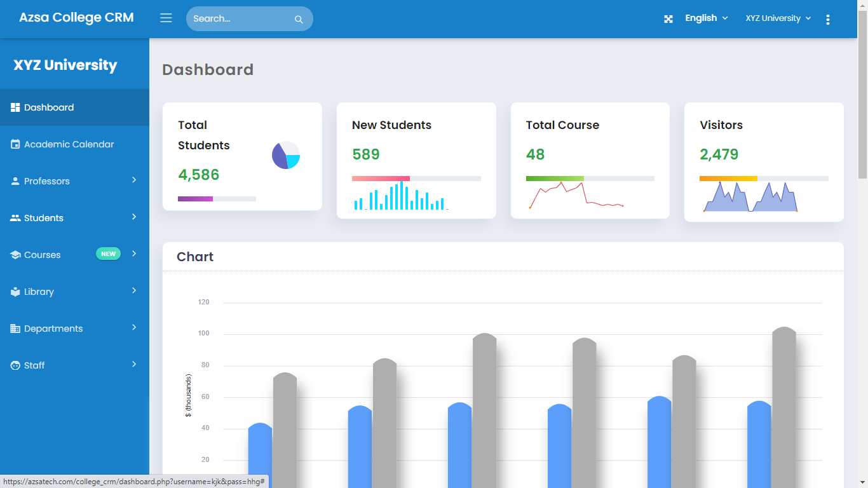The image size is (868, 488).
Task: Click the search magnifier icon
Action: click(299, 19)
